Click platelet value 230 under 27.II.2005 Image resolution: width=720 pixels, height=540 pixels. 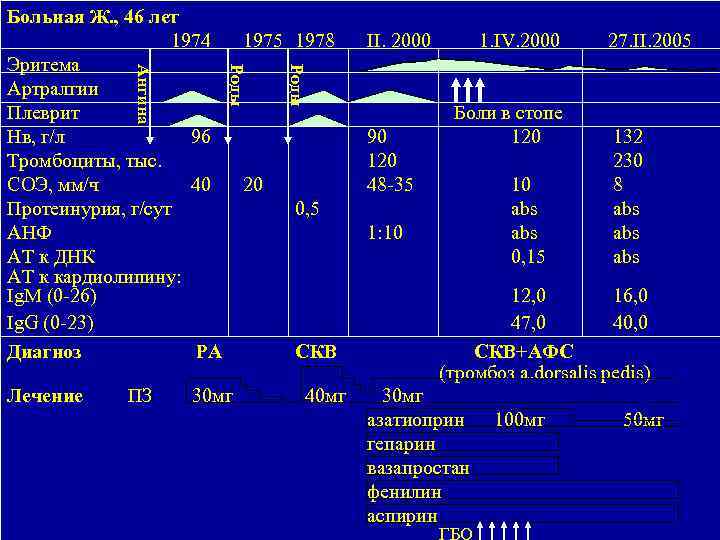628,160
